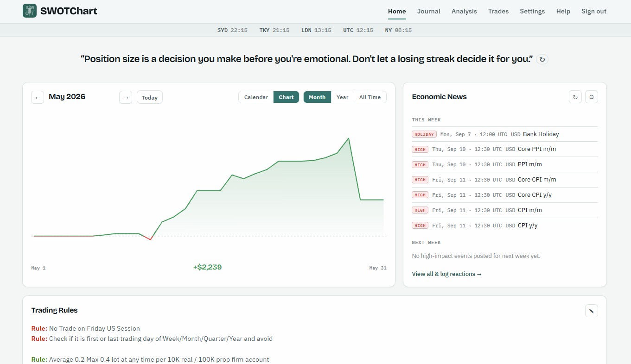The image size is (631, 364).
Task: Go to the previous month arrow
Action: point(38,97)
